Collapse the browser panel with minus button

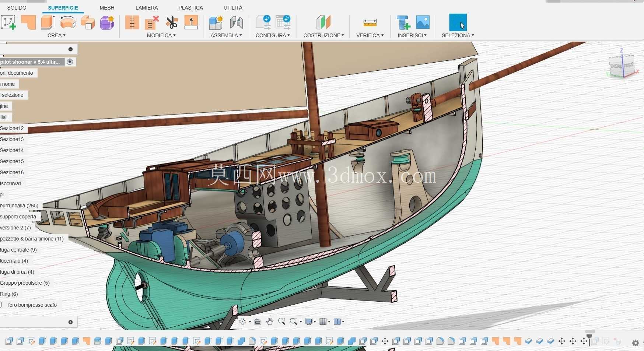[70, 49]
